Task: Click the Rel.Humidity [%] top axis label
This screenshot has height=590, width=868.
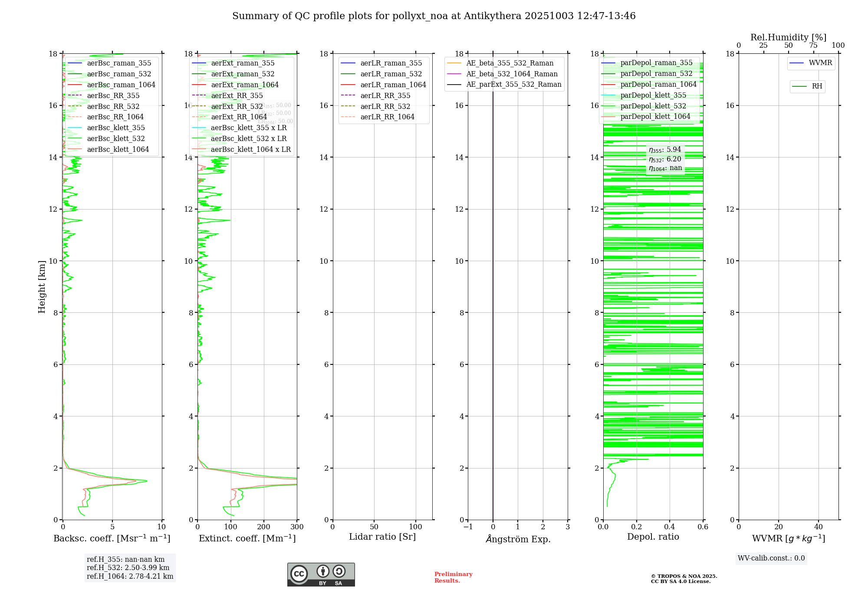Action: click(x=788, y=37)
